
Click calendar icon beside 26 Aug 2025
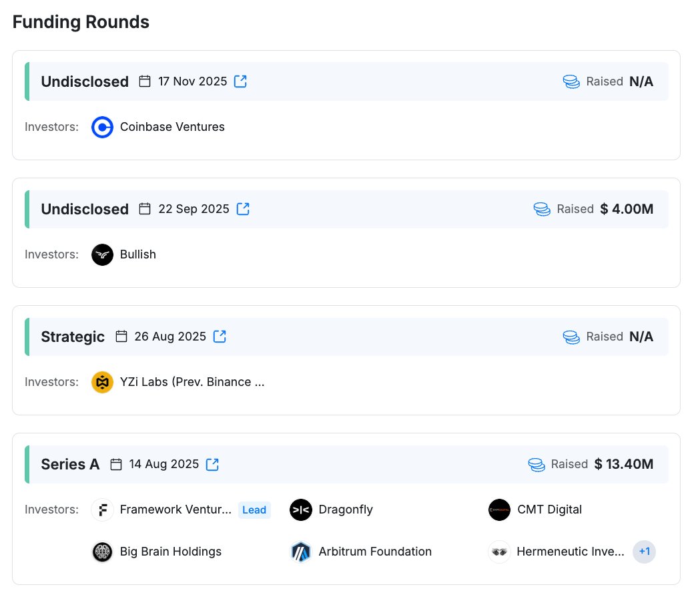[121, 337]
